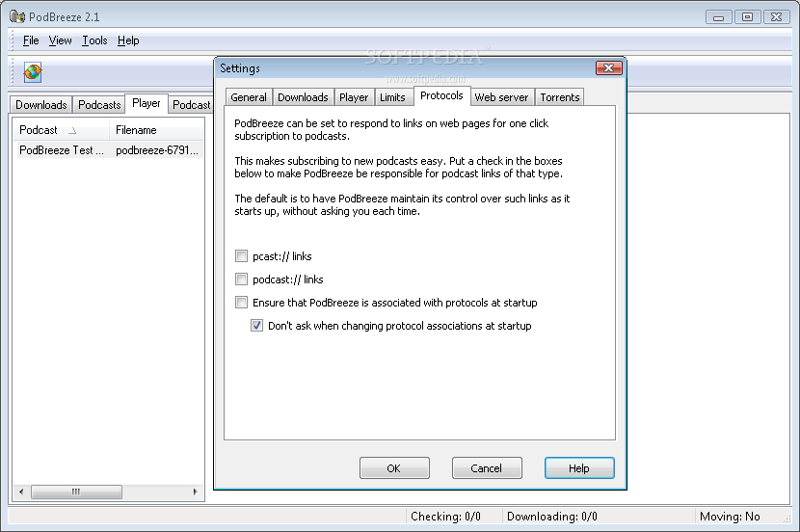800x532 pixels.
Task: Open the Help menu in menu bar
Action: [x=128, y=40]
